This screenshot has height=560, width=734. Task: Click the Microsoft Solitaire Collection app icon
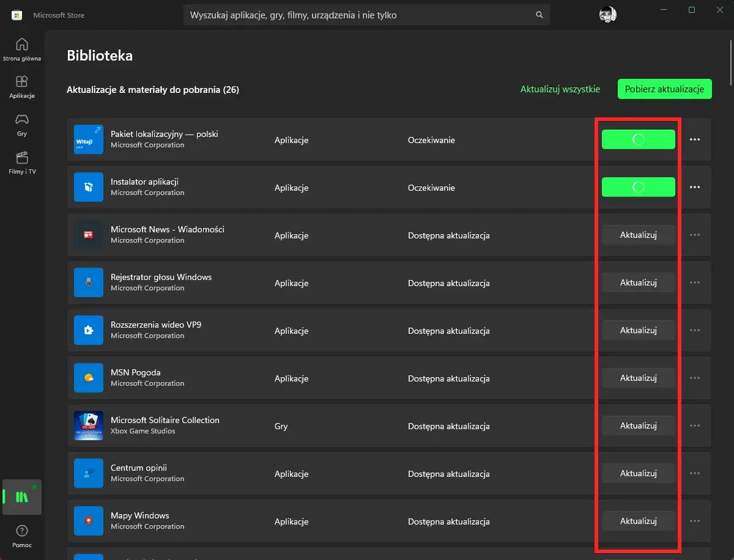pos(89,426)
